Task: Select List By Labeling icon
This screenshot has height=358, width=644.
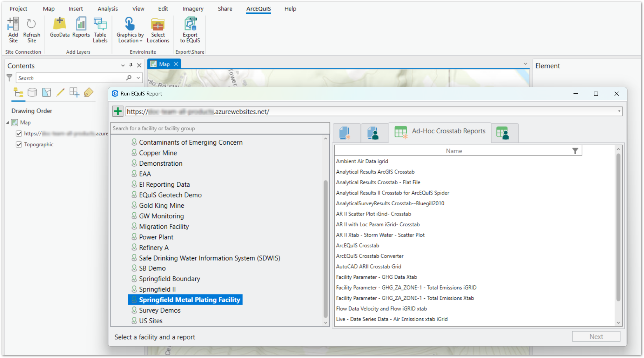Action: click(89, 93)
